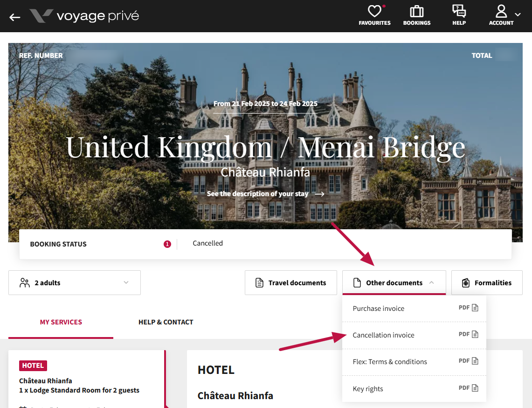Viewport: 532px width, 408px height.
Task: Click the PDF icon for Purchase invoice
Action: pyautogui.click(x=475, y=308)
